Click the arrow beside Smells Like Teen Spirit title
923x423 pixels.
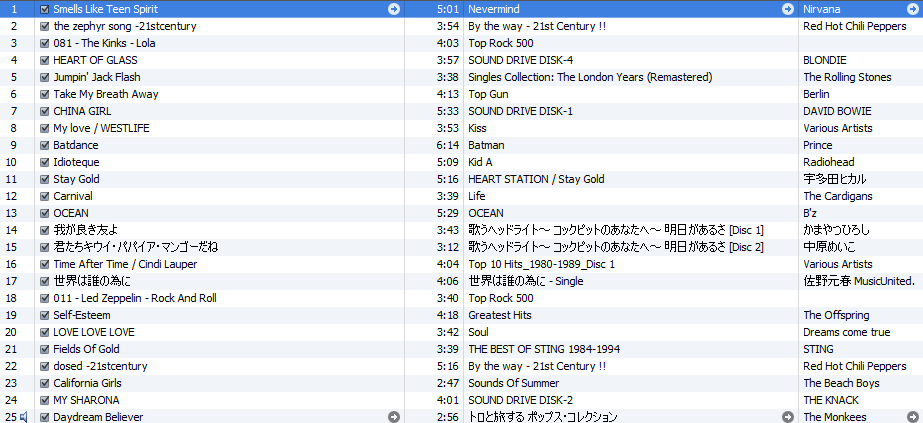pyautogui.click(x=394, y=9)
